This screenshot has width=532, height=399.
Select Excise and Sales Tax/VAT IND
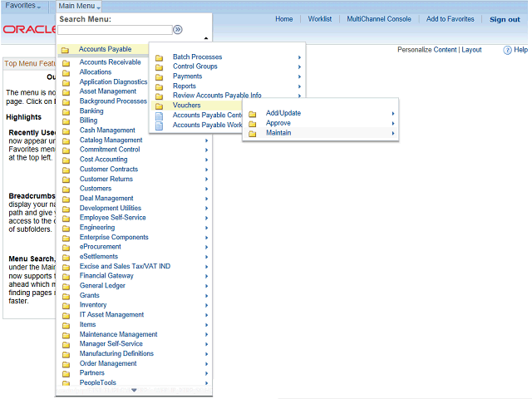[x=125, y=267]
